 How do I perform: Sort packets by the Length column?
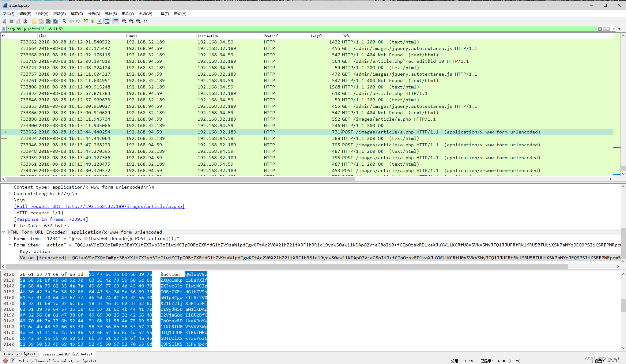[x=325, y=36]
